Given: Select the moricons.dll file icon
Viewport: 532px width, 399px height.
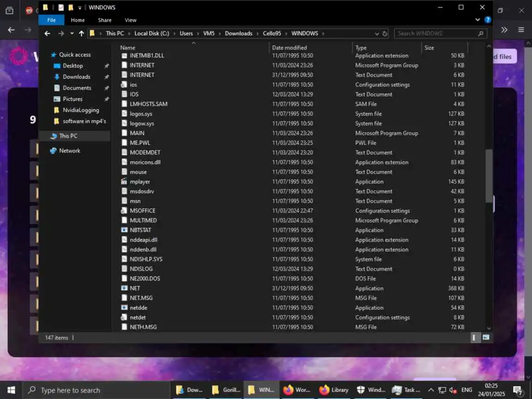Looking at the screenshot, I should coord(124,162).
